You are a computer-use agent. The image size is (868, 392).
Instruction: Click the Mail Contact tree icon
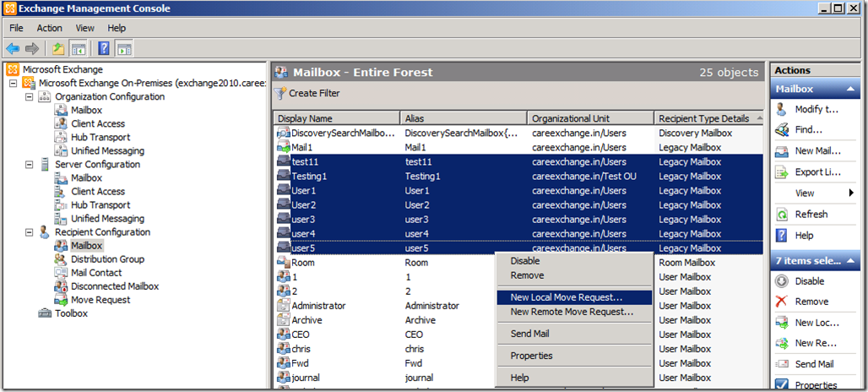click(x=61, y=272)
